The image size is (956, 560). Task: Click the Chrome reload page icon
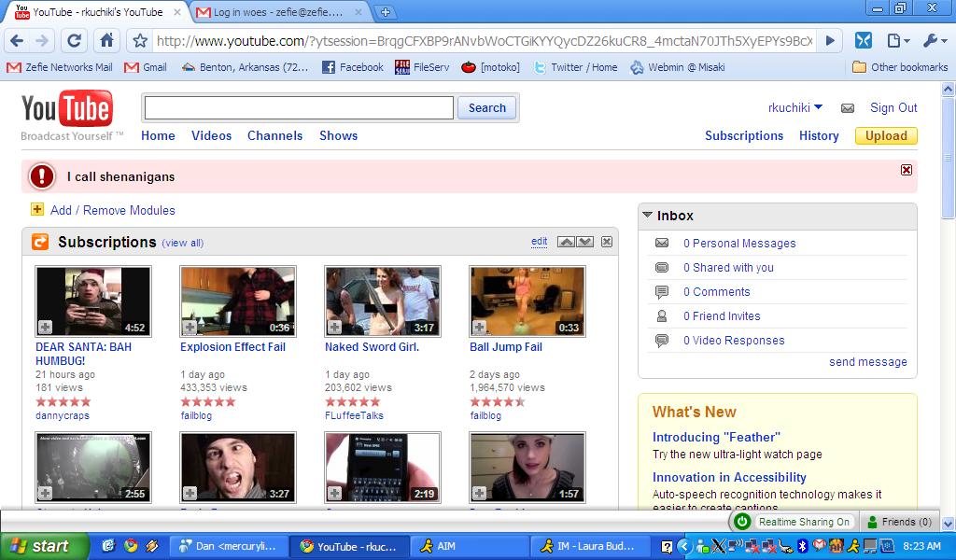pos(75,41)
